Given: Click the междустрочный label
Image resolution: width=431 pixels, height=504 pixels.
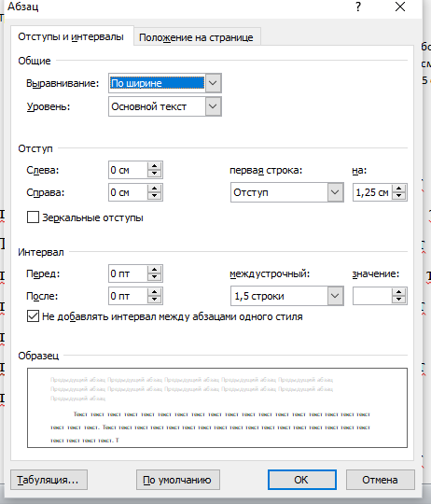Looking at the screenshot, I should point(270,273).
